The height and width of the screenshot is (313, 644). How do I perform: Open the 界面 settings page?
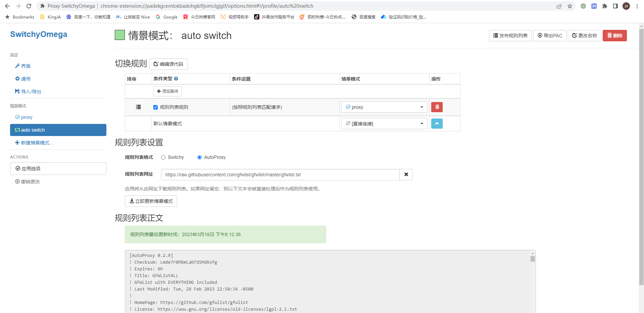pos(23,66)
